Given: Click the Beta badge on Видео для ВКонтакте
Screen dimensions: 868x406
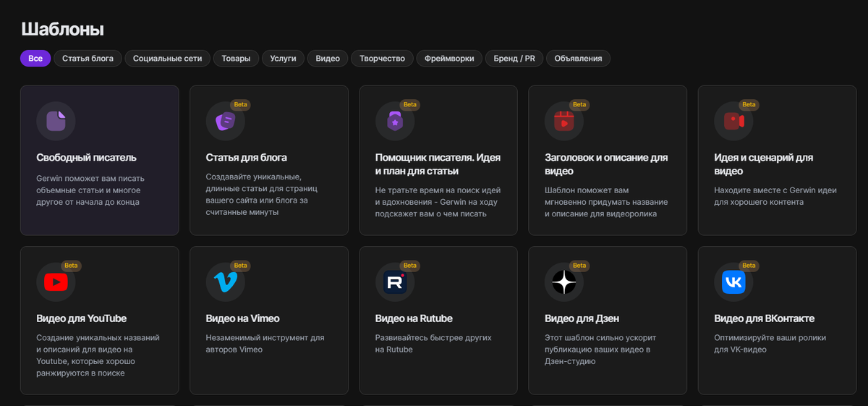Looking at the screenshot, I should coord(749,266).
